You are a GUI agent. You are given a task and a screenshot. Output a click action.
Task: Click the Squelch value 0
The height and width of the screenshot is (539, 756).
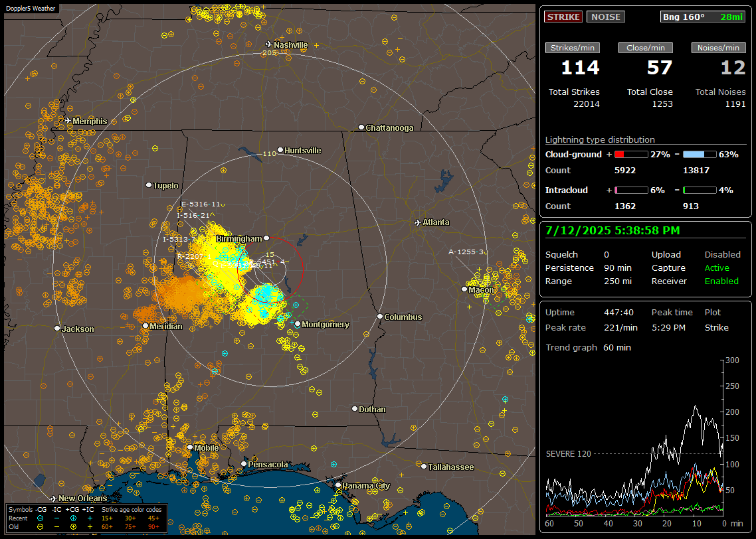607,254
